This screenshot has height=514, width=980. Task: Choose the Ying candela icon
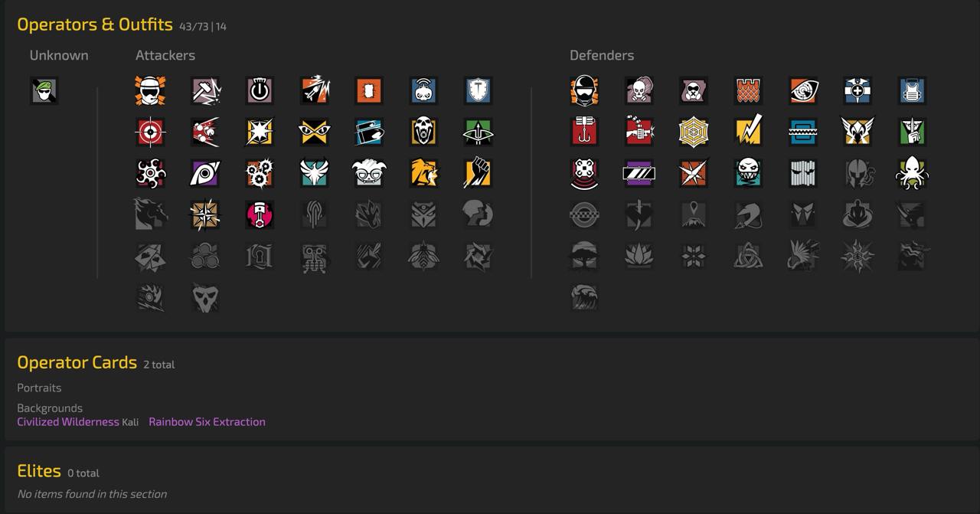[260, 173]
